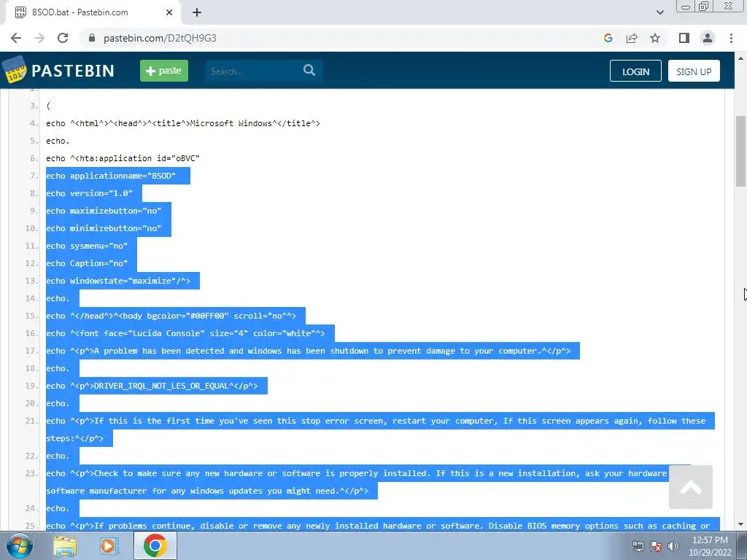This screenshot has height=560, width=747.
Task: Jump to top with arrow button
Action: tap(690, 487)
